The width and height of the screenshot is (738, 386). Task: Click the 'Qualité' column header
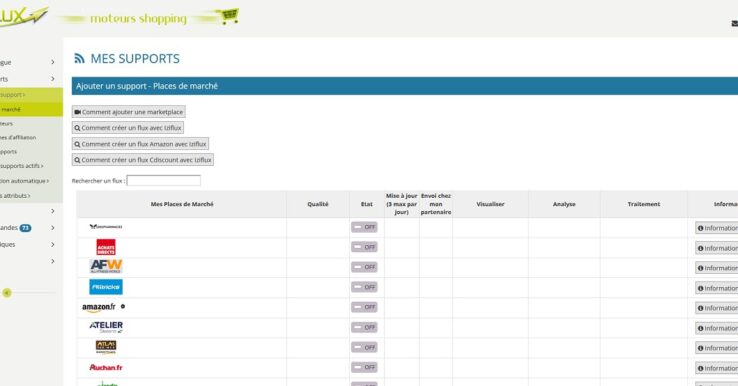(318, 204)
